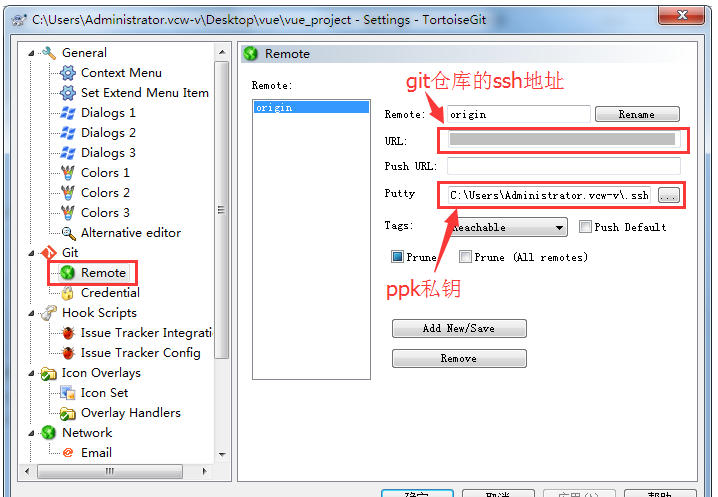The width and height of the screenshot is (718, 497).
Task: Click the Remote header globe icon
Action: 251,54
